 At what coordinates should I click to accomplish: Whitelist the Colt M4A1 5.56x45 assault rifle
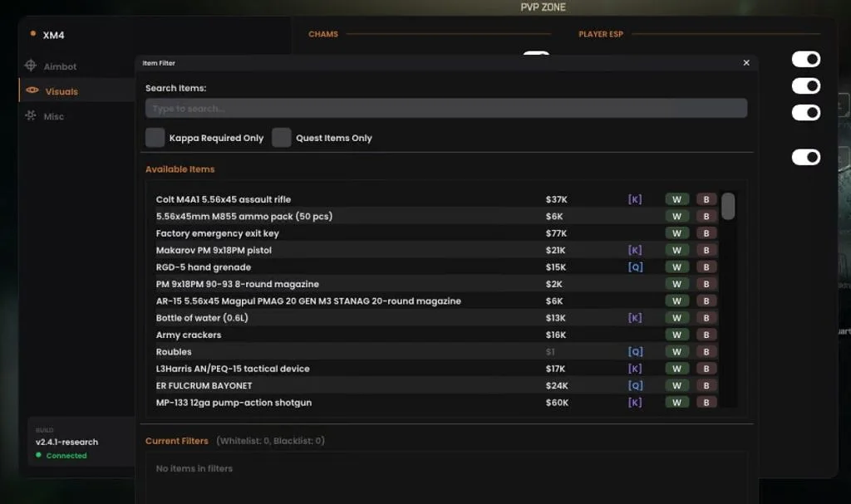click(x=676, y=199)
